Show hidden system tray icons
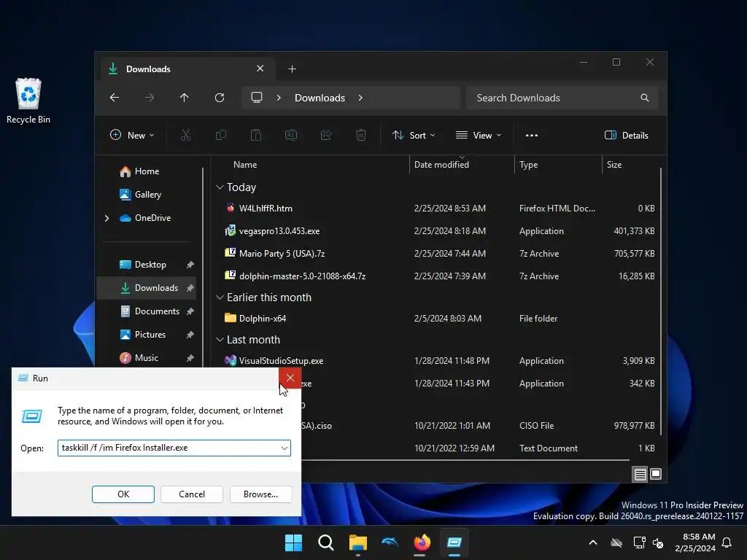This screenshot has width=747, height=560. tap(593, 542)
